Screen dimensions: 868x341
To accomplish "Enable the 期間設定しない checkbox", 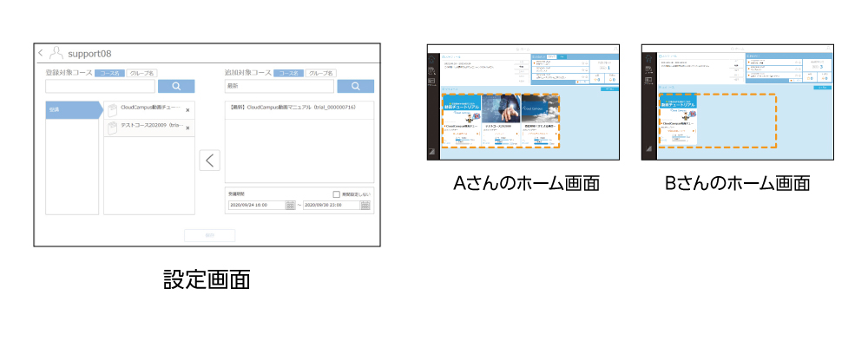I will tap(336, 194).
